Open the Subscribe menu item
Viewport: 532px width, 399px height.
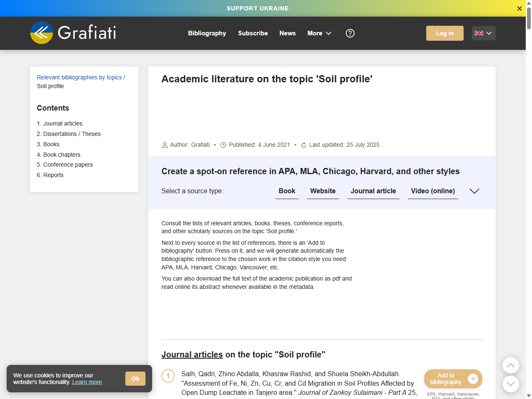[x=253, y=33]
